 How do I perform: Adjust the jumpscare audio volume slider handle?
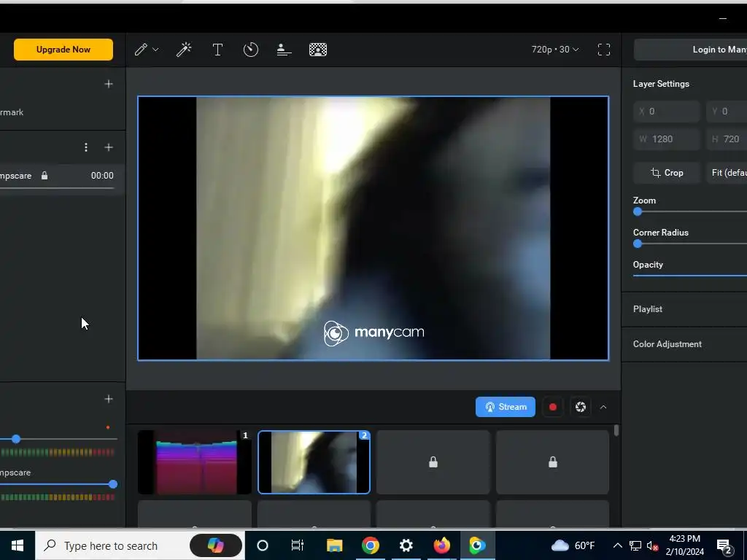tap(113, 484)
